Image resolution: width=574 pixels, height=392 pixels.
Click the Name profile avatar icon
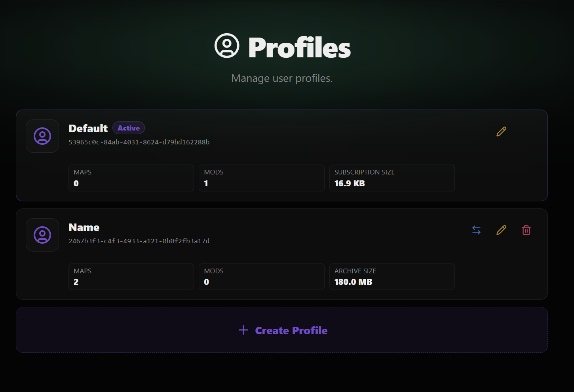42,235
